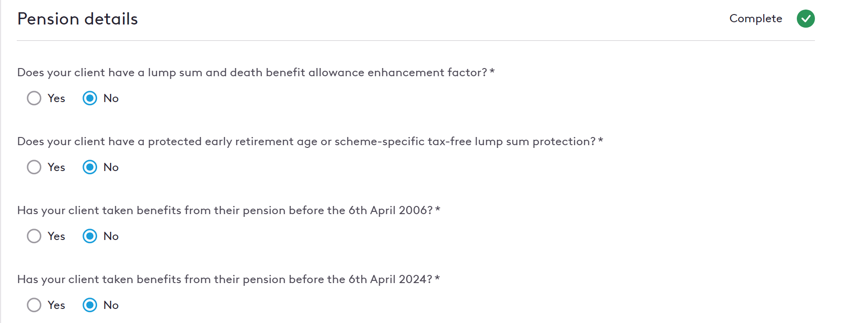This screenshot has height=323, width=868.
Task: Click the 6th April 2006 benefits question text
Action: pos(229,210)
